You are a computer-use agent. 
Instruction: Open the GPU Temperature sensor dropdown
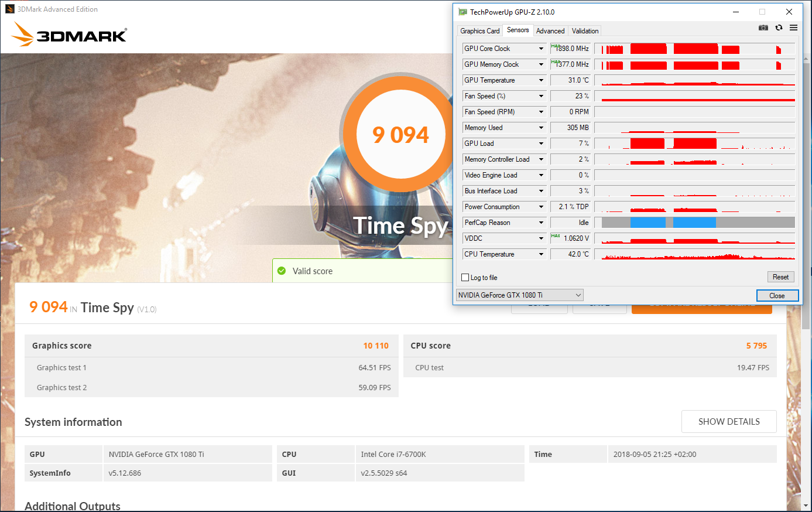[542, 80]
